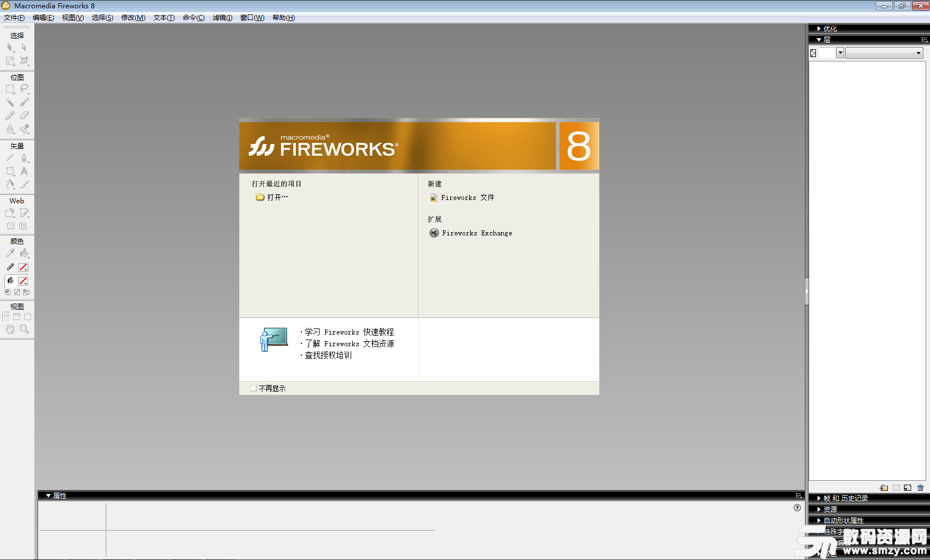930x560 pixels.
Task: Open the 滤镜(I) menu
Action: click(x=222, y=18)
